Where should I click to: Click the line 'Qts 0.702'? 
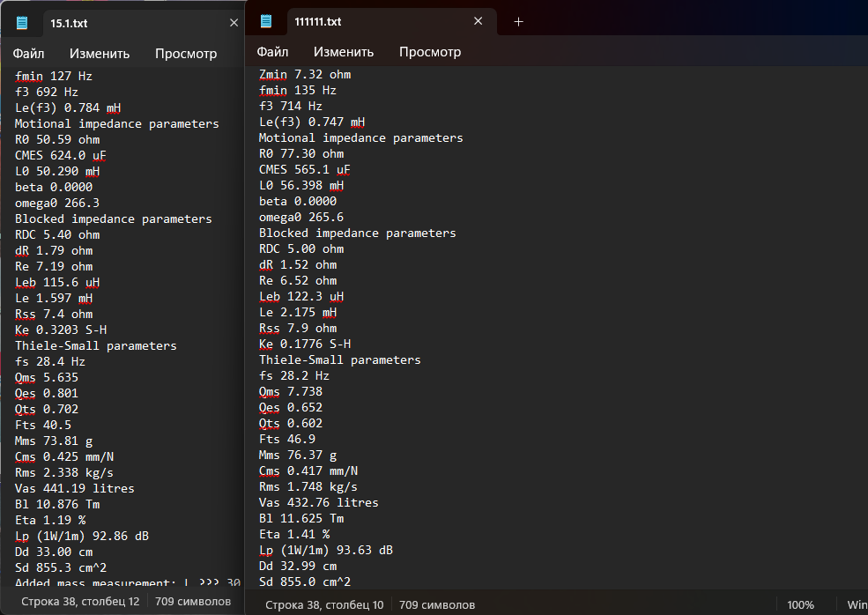47,409
